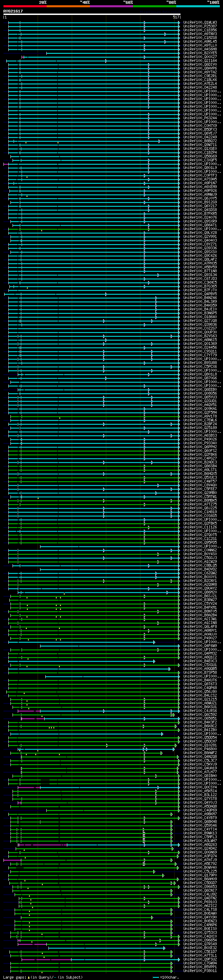Click the alignment bar for UniRef100_B2XYE5
Viewport: 223px width, 980px height.
click(x=113, y=53)
